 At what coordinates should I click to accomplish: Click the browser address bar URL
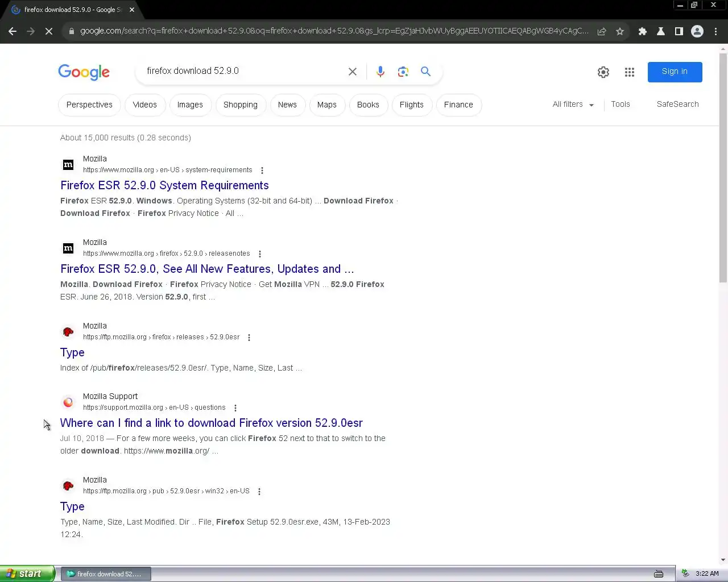(334, 31)
